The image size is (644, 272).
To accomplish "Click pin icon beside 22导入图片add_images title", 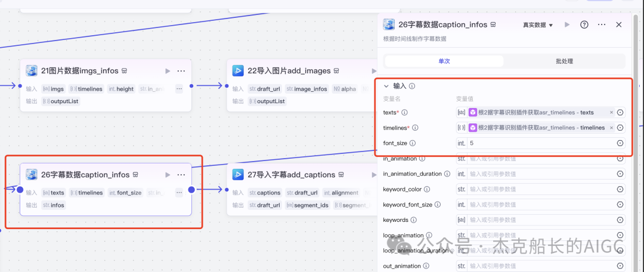I will pos(336,71).
